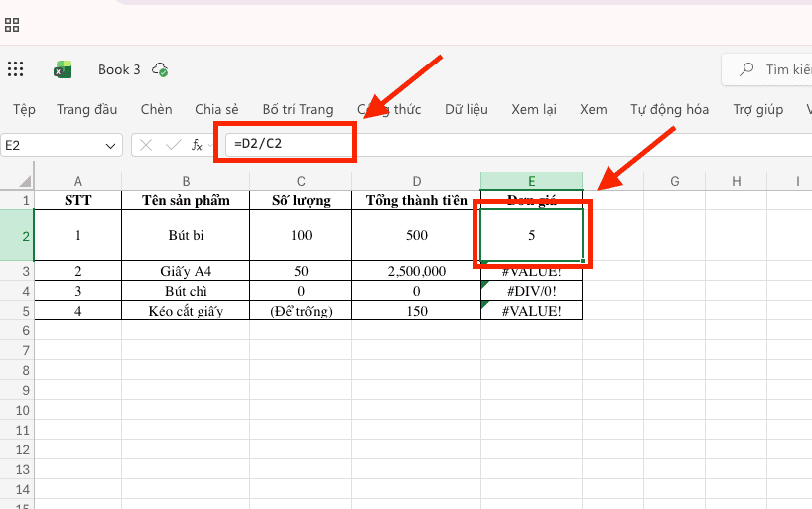This screenshot has width=812, height=509.
Task: Click the formula bar with =D2/C2
Action: (x=518, y=145)
